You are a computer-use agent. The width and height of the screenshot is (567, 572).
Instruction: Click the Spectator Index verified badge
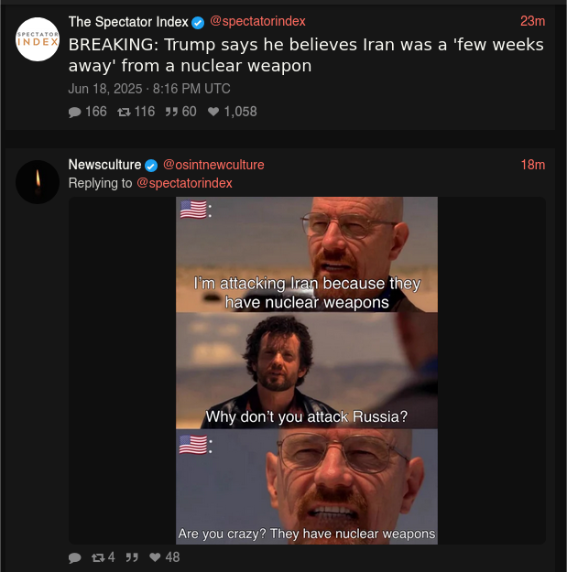tap(198, 23)
